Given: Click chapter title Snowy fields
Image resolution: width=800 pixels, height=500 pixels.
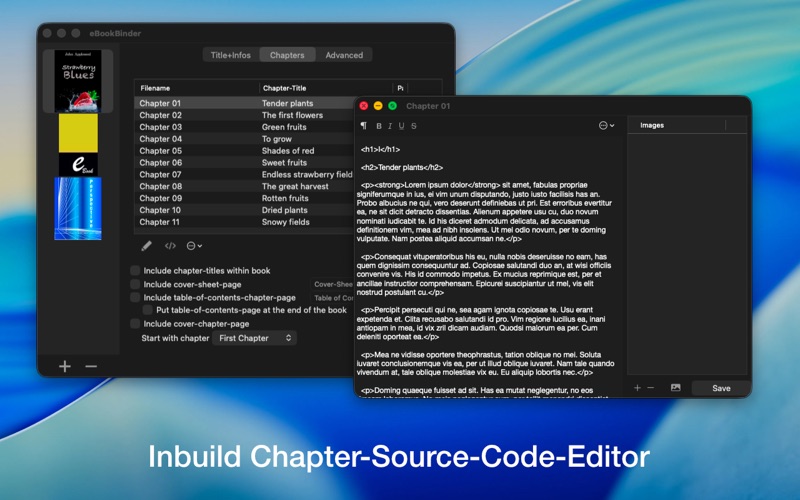Looking at the screenshot, I should pyautogui.click(x=286, y=222).
